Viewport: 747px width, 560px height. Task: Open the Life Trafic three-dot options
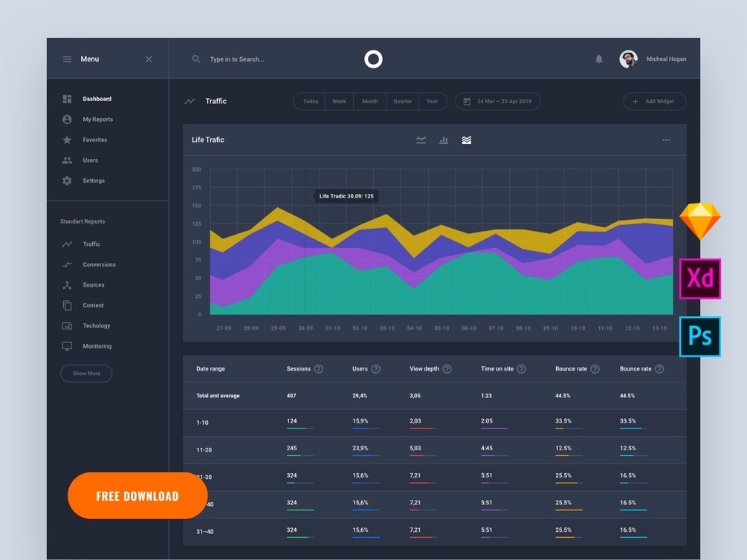[x=666, y=140]
